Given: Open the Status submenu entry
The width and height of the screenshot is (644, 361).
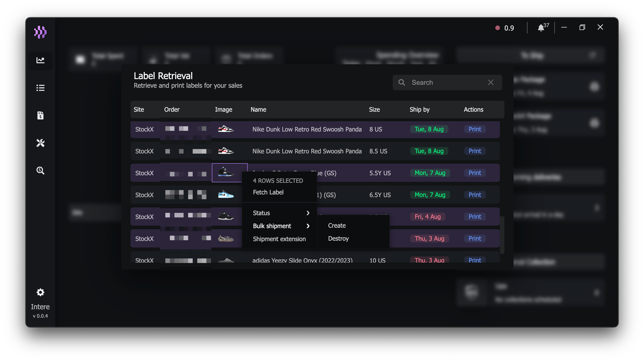Looking at the screenshot, I should 280,213.
